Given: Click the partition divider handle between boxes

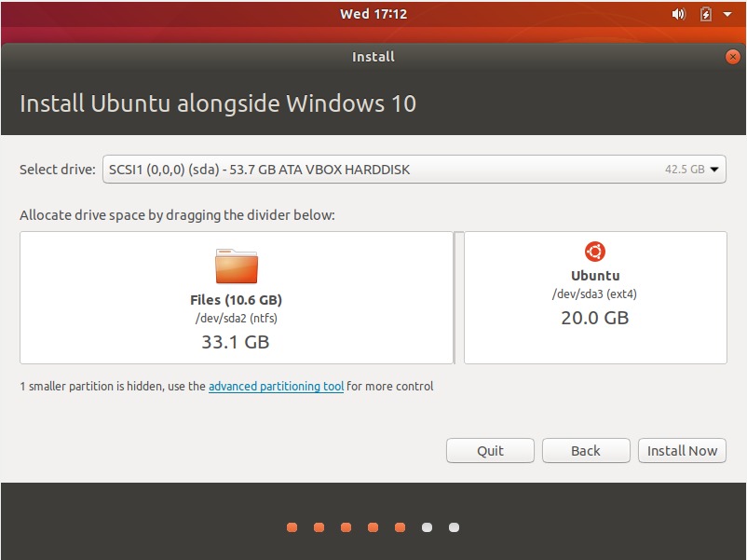Looking at the screenshot, I should tap(458, 297).
